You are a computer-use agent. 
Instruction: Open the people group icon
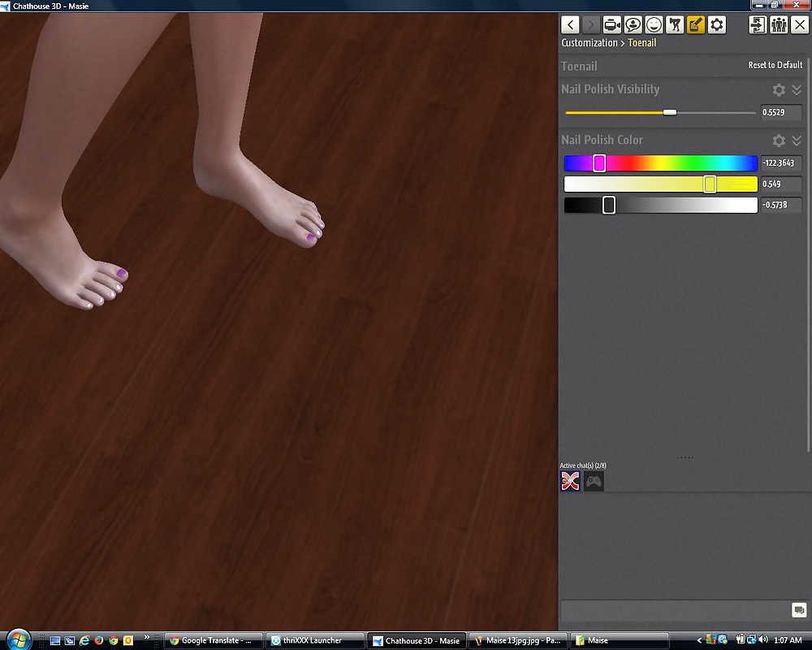point(779,25)
